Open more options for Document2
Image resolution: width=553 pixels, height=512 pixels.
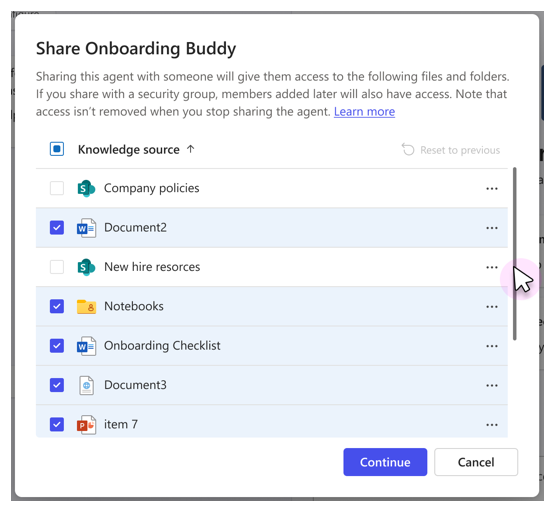pos(492,228)
